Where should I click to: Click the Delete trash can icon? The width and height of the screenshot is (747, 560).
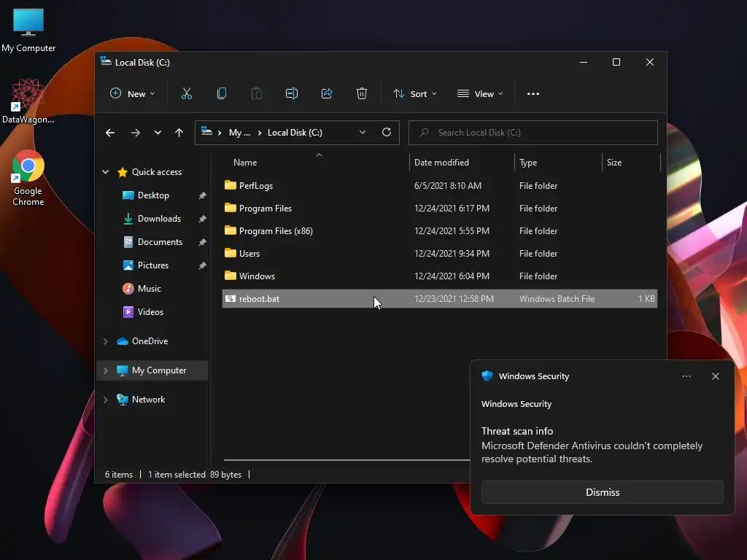(x=362, y=94)
